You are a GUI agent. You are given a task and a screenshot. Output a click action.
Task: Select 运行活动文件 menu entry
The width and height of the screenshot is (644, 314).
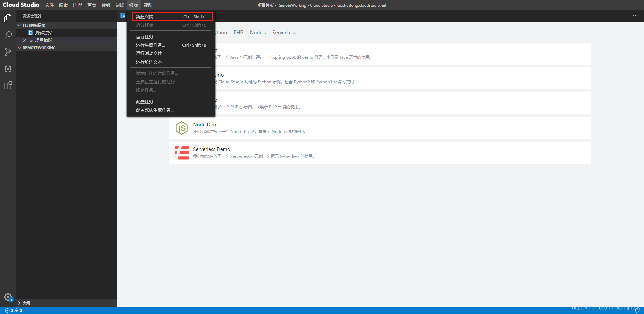(x=171, y=53)
